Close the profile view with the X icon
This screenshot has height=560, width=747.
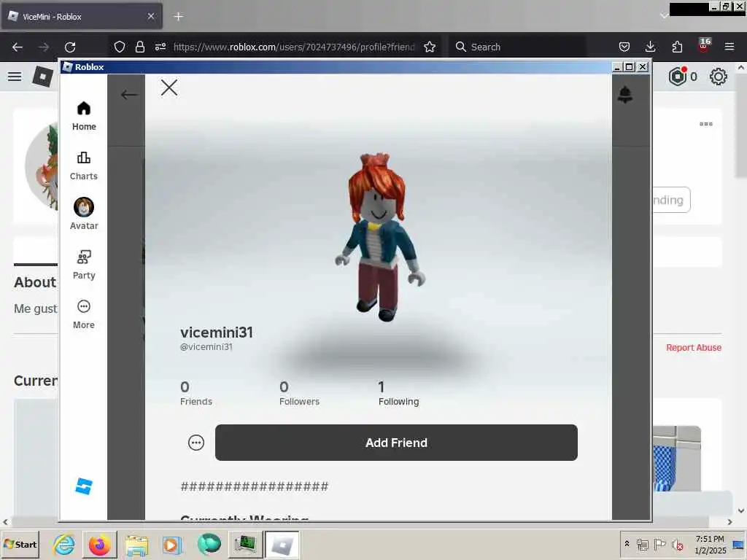tap(169, 87)
